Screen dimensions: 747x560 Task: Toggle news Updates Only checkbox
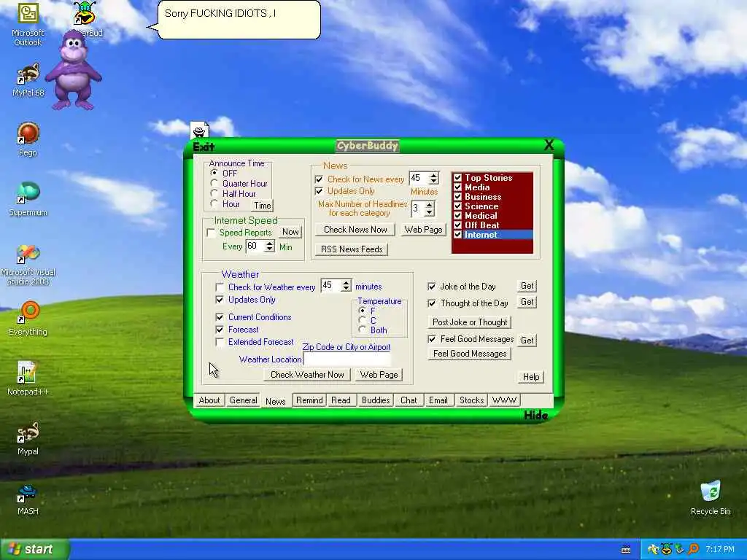tap(319, 191)
